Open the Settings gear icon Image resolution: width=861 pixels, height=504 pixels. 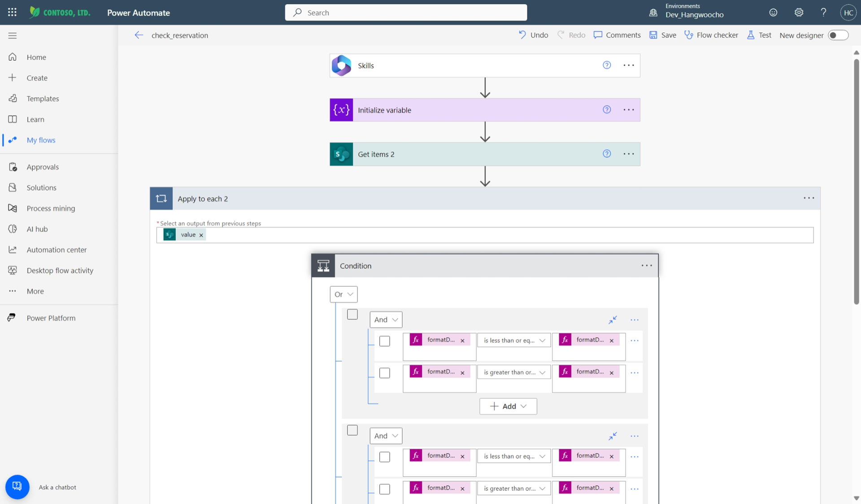click(x=799, y=13)
